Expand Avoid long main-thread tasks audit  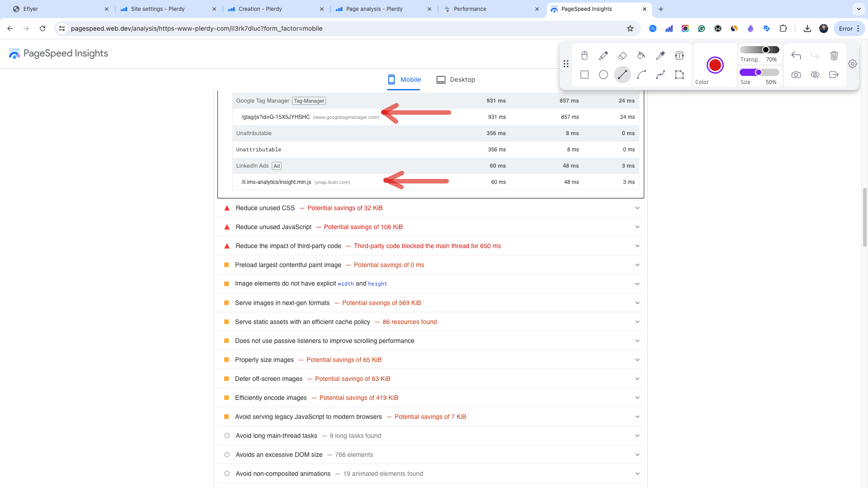tap(431, 436)
